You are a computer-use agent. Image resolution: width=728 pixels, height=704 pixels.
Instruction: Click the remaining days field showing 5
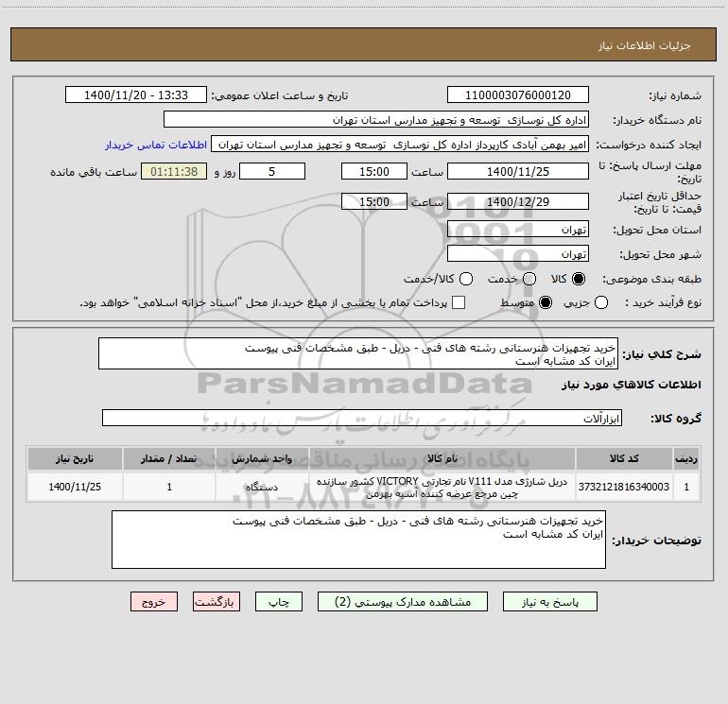(272, 171)
